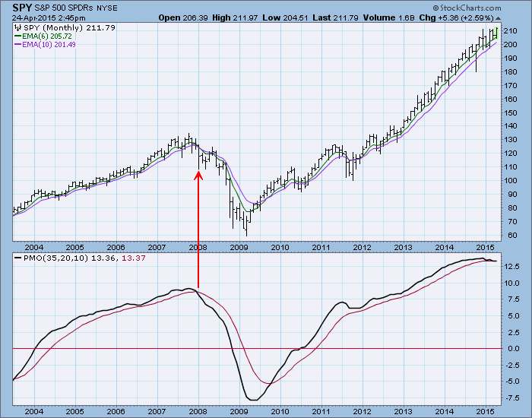Click the red PMO signal value 13.37

point(133,258)
